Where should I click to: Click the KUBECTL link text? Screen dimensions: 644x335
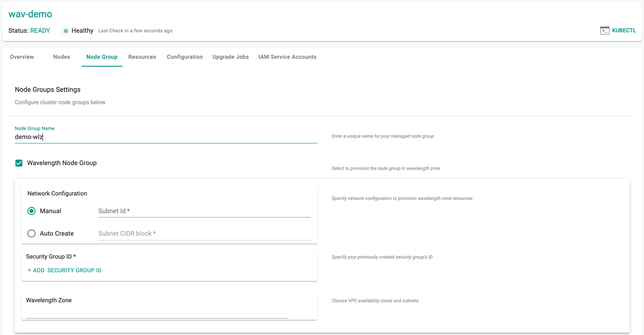coord(624,30)
